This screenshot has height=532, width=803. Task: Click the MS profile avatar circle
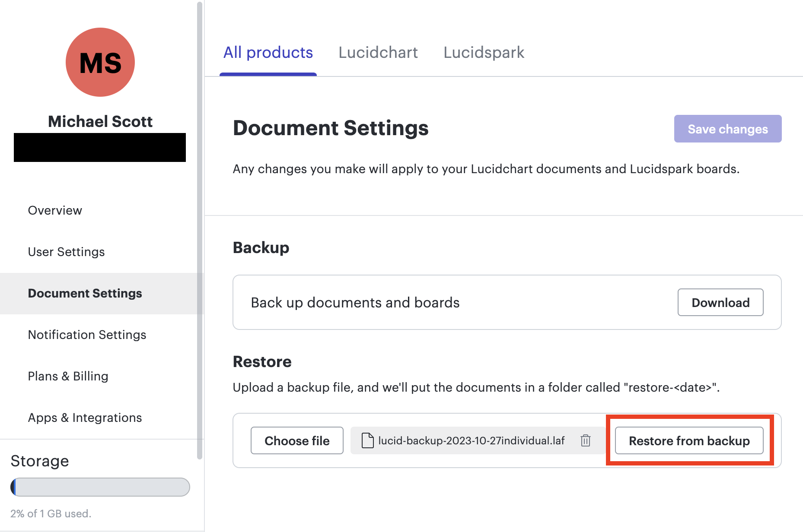(100, 62)
